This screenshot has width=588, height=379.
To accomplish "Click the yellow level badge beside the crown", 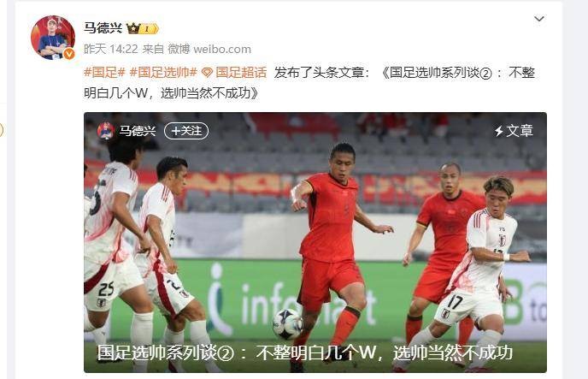I will (149, 28).
